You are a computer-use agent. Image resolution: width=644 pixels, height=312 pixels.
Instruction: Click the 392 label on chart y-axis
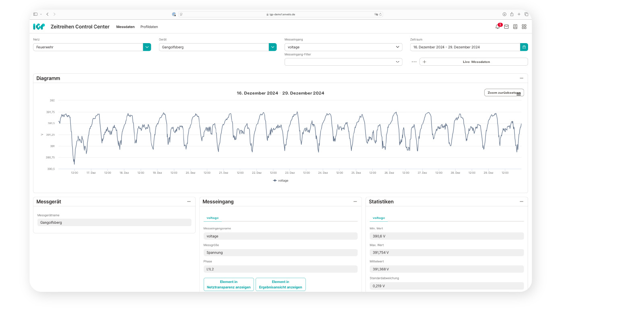click(52, 100)
